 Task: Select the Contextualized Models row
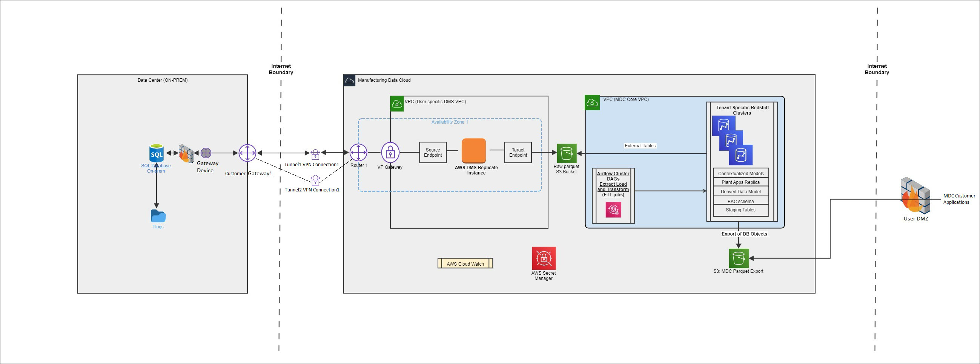[x=741, y=173]
